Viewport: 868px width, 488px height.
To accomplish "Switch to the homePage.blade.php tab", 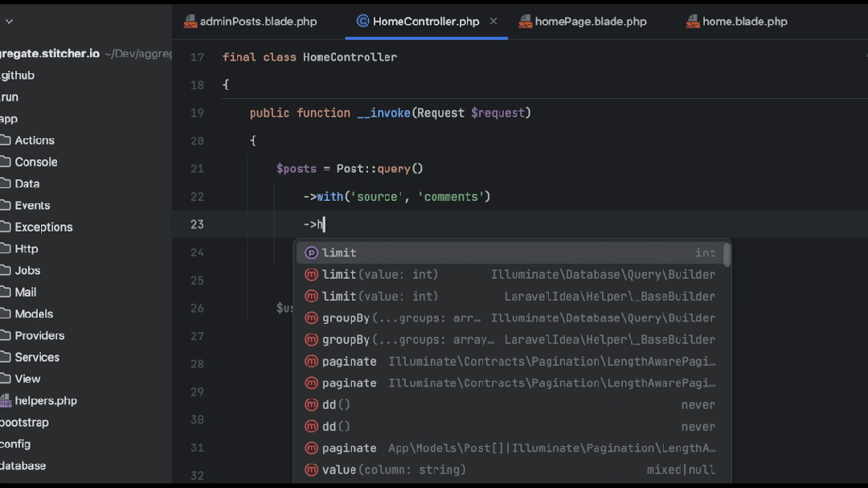I will pos(583,22).
